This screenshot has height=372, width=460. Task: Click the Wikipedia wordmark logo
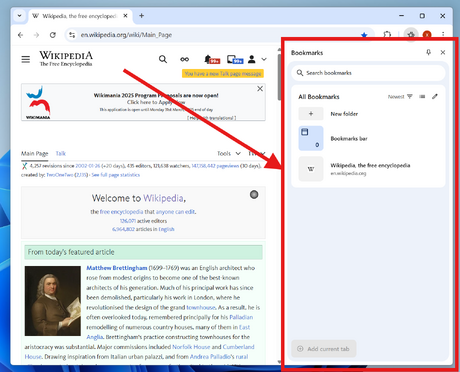66,59
